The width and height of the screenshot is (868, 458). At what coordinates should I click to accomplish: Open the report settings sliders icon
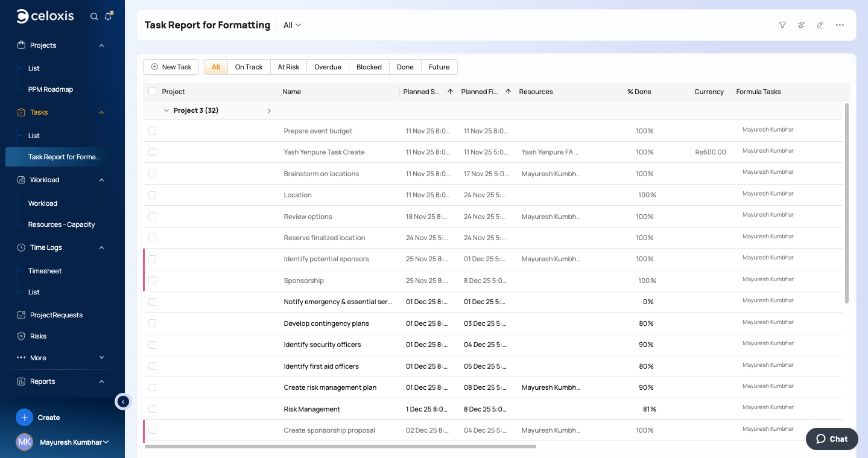[x=801, y=25]
